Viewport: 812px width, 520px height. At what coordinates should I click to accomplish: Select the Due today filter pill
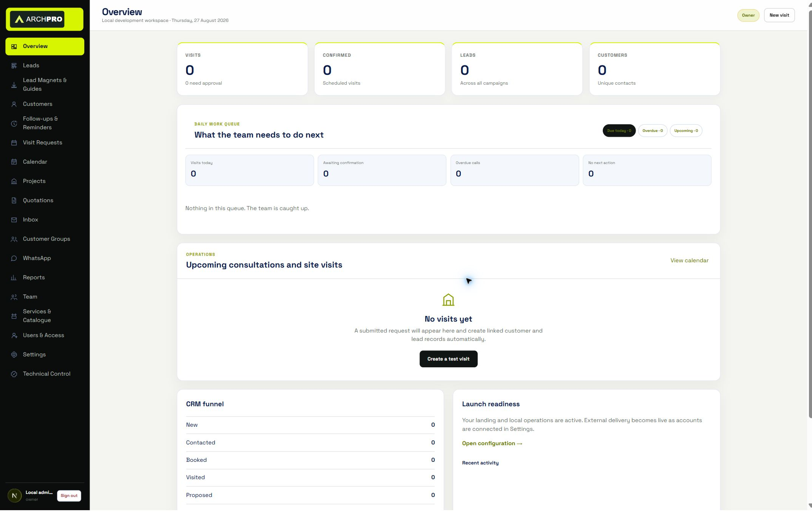[x=619, y=131]
